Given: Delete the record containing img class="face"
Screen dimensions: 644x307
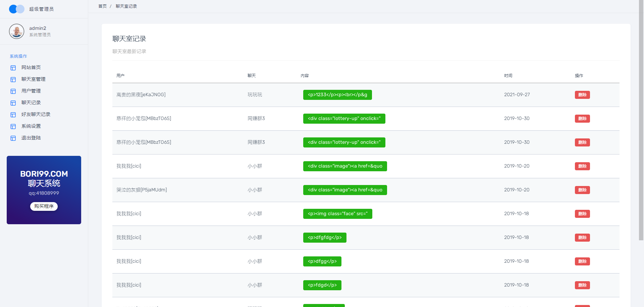Looking at the screenshot, I should pos(582,214).
